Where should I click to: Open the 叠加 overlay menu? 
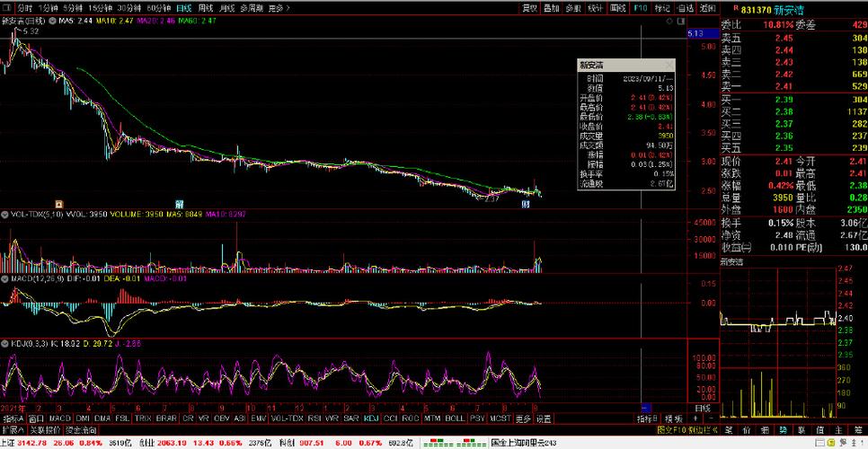(x=552, y=8)
